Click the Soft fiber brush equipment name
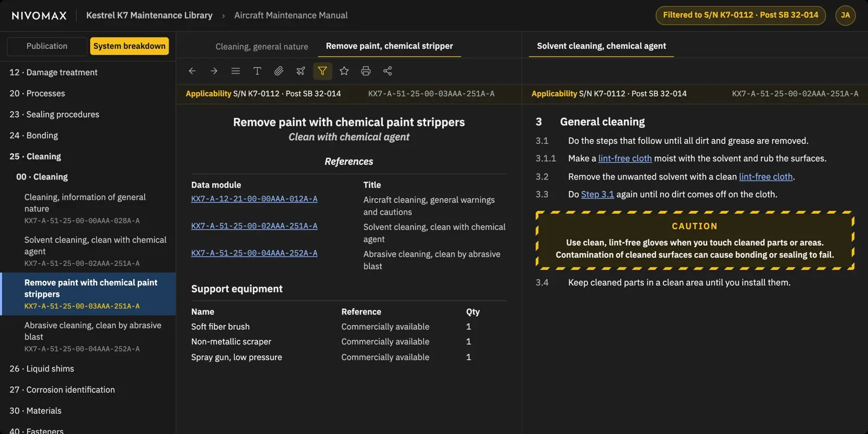Viewport: 868px width, 434px height. [x=220, y=327]
